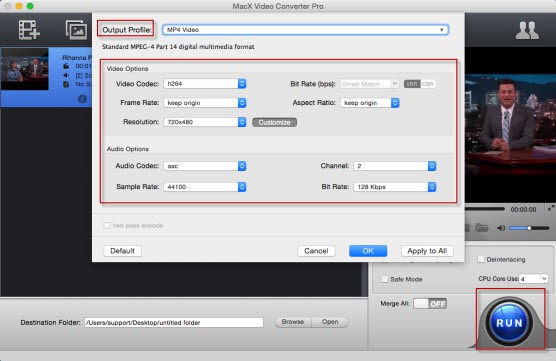Expand preview to fullscreen
This screenshot has width=556, height=361.
coord(551,209)
